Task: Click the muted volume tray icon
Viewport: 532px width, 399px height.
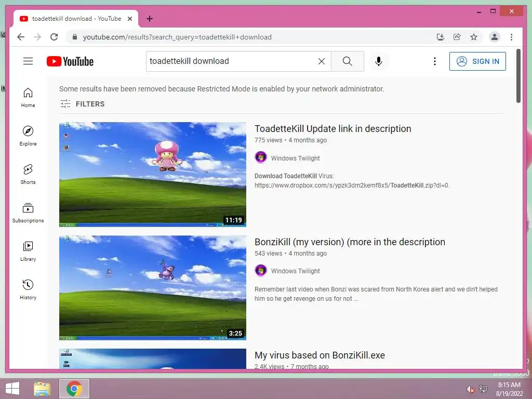Action: click(x=470, y=389)
